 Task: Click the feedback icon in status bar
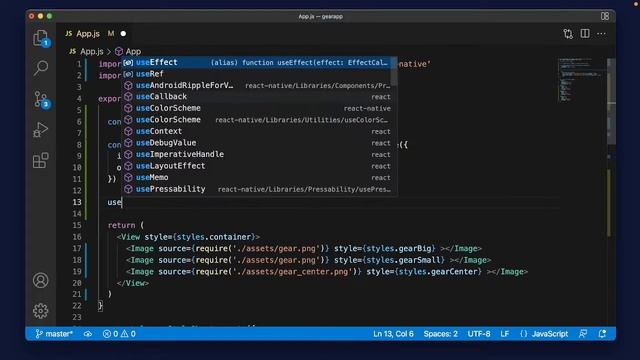tap(583, 334)
